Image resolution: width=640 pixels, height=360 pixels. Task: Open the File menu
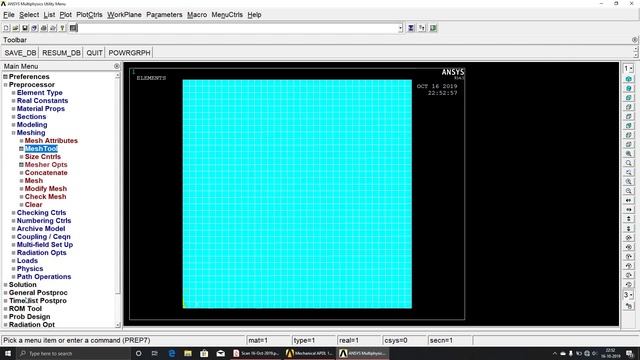click(9, 15)
